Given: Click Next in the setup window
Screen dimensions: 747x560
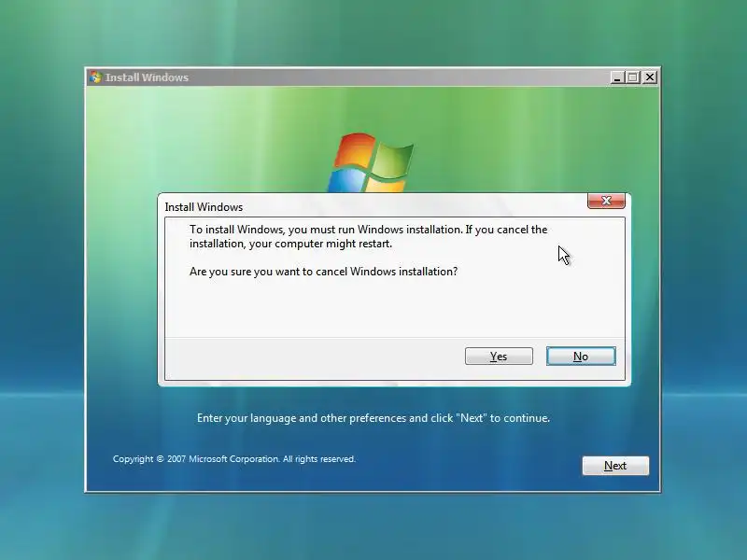Looking at the screenshot, I should [615, 466].
